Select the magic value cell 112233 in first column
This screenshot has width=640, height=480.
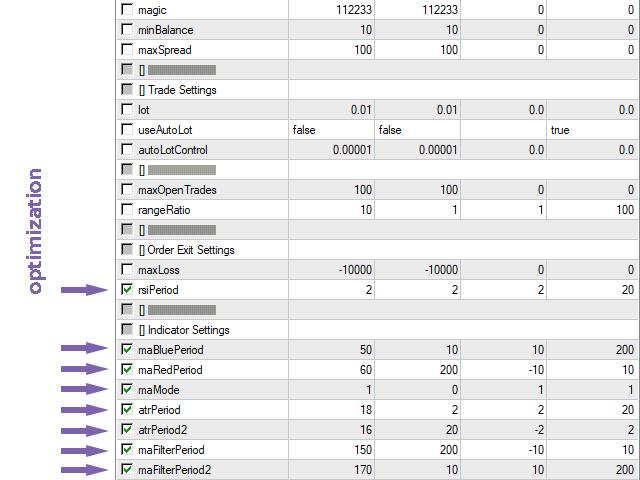tap(331, 9)
